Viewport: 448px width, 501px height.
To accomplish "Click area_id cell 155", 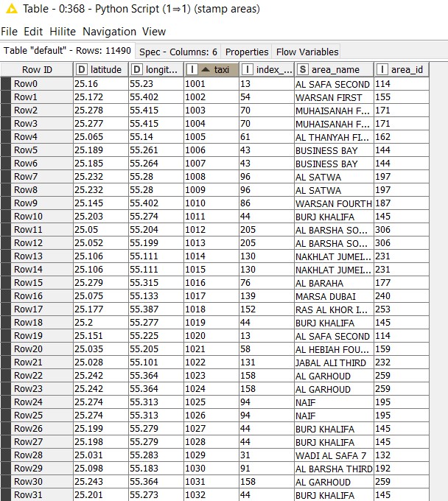I will [402, 97].
